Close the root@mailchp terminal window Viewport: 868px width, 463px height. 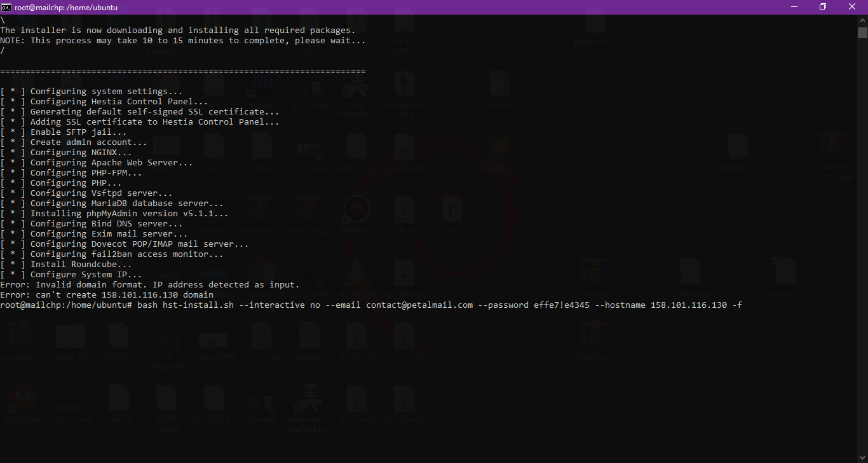tap(853, 7)
